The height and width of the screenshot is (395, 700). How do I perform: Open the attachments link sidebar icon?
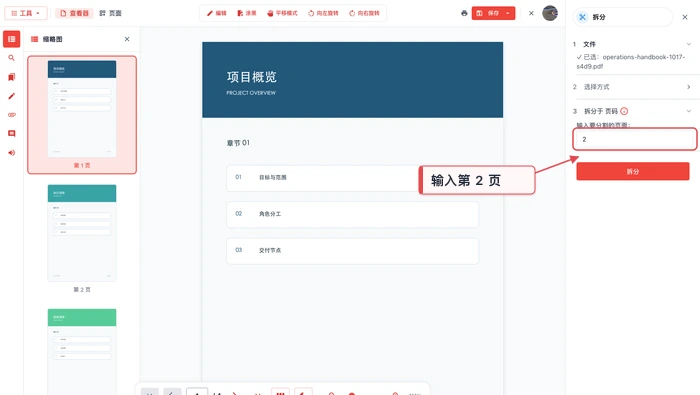12,115
